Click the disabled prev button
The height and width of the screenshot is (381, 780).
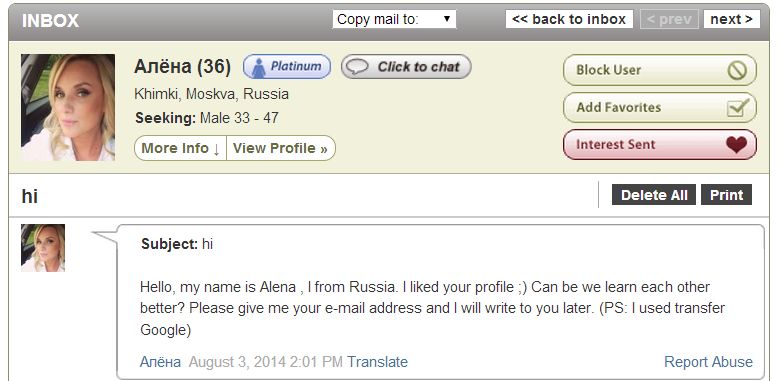pos(669,19)
